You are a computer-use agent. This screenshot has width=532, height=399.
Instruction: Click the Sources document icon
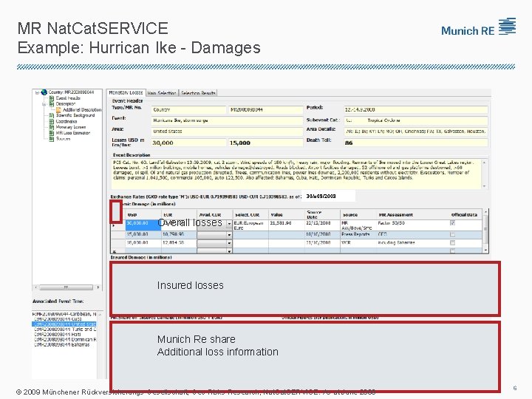click(x=52, y=138)
